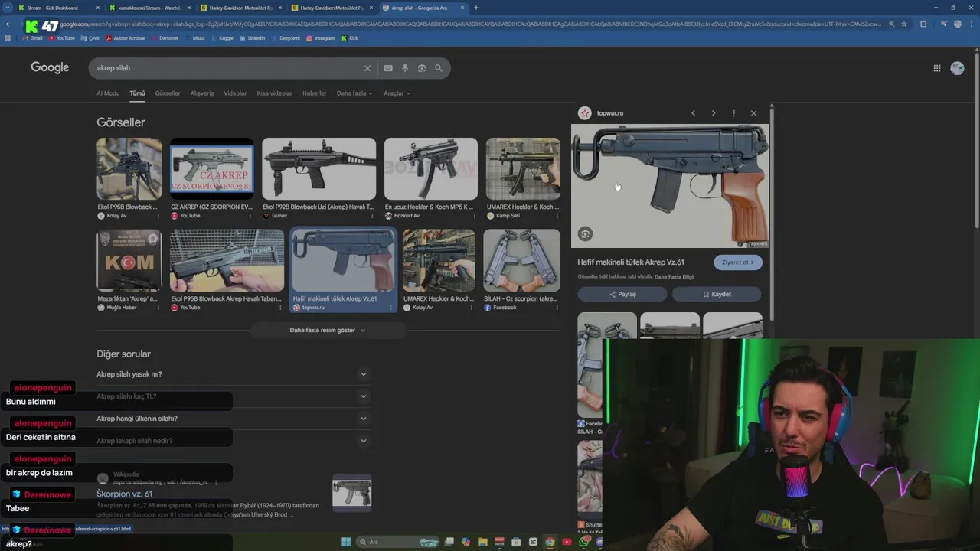The image size is (980, 551).
Task: Switch to first Harley-Davidson Motosiklet tab
Action: point(241,8)
